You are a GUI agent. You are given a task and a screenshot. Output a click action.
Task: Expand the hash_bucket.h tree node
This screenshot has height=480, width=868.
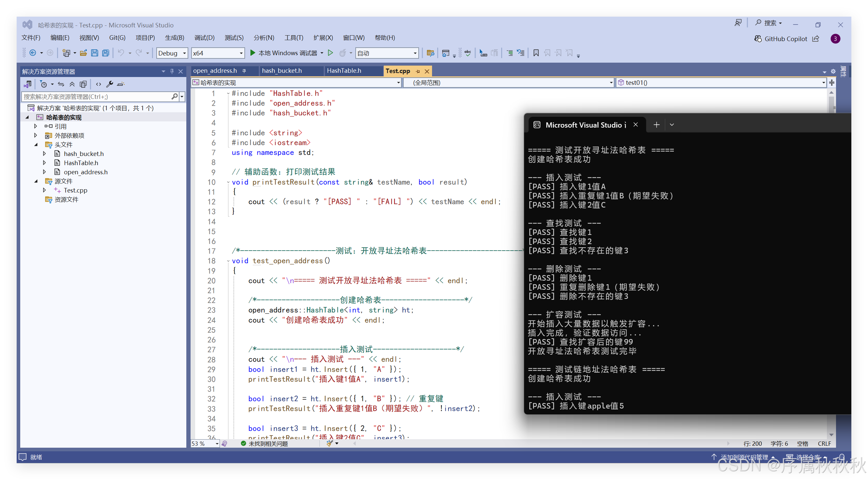44,154
